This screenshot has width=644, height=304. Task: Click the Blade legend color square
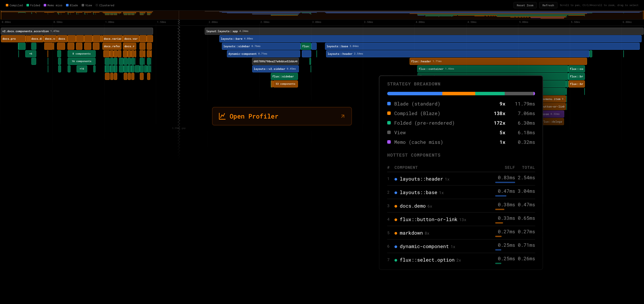67,5
